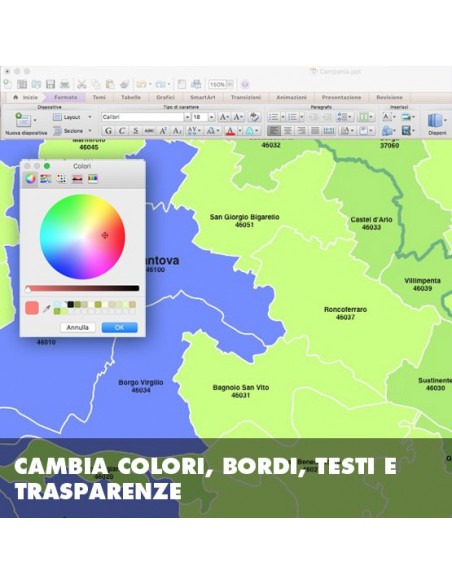Expand the Layout dropdown
The image size is (452, 584).
(90, 117)
